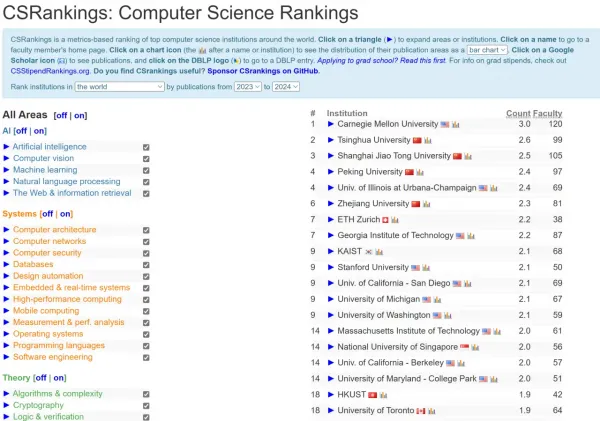Click the Swiss flag next to ETH Zurich
600x421 pixels.
pyautogui.click(x=385, y=220)
